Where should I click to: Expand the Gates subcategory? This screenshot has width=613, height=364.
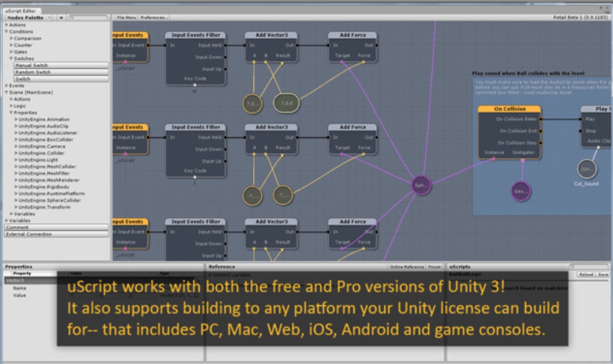11,52
